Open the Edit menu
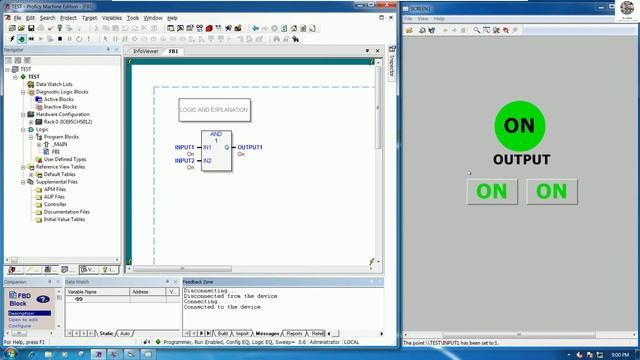Image resolution: width=640 pixels, height=360 pixels. pos(31,18)
